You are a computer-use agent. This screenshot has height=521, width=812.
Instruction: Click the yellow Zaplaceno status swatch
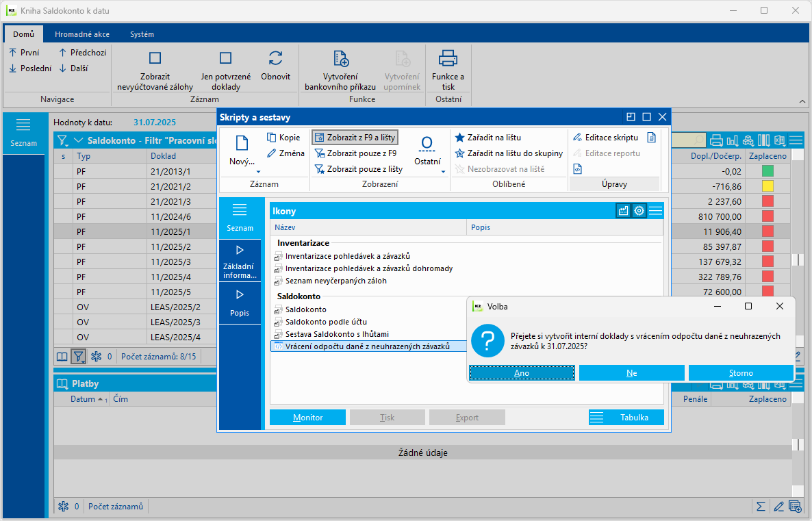coord(767,186)
